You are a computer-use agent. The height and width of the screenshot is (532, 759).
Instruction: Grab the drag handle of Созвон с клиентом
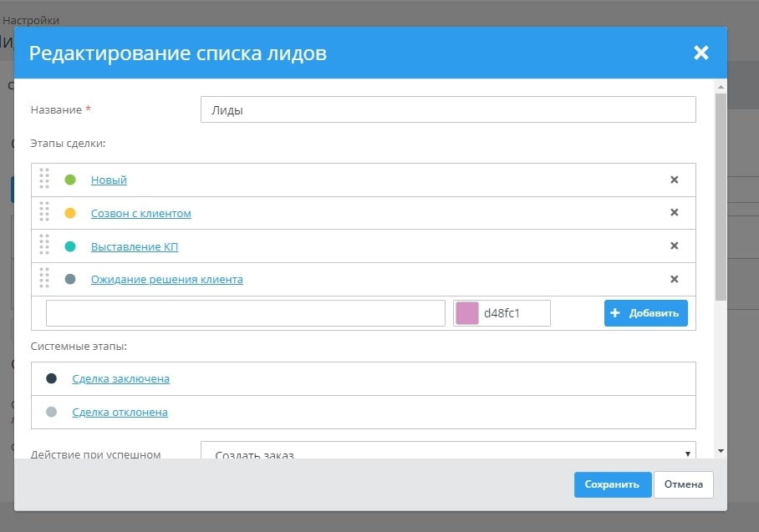click(44, 211)
